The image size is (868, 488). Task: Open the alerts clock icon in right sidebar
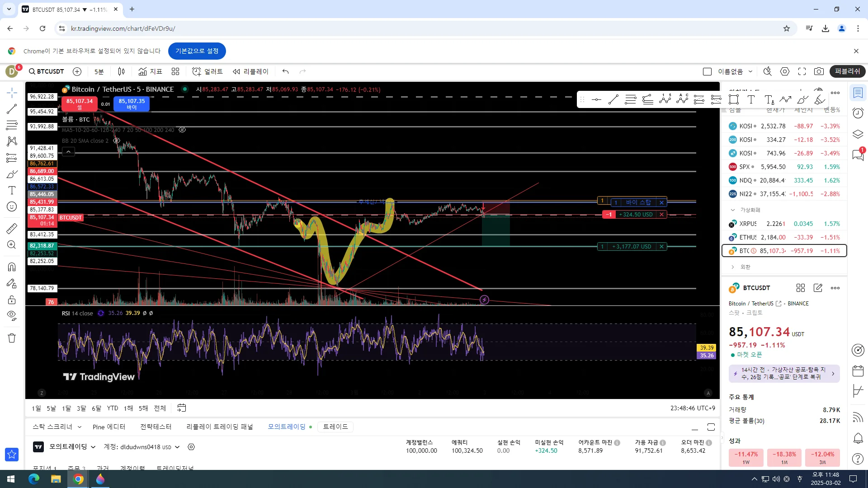858,113
